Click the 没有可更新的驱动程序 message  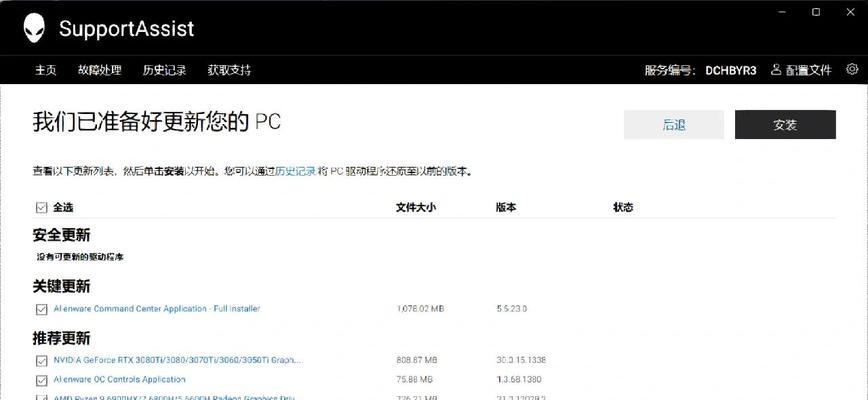(80, 257)
